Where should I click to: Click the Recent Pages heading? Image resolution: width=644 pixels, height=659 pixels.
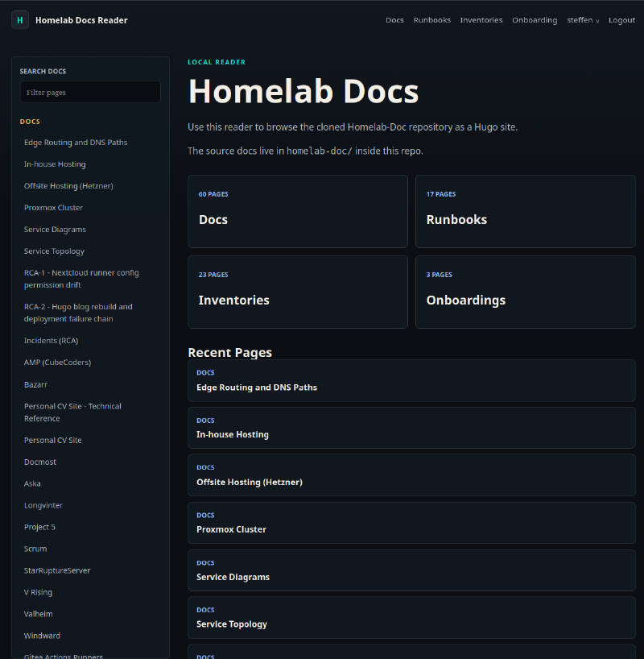(x=229, y=352)
